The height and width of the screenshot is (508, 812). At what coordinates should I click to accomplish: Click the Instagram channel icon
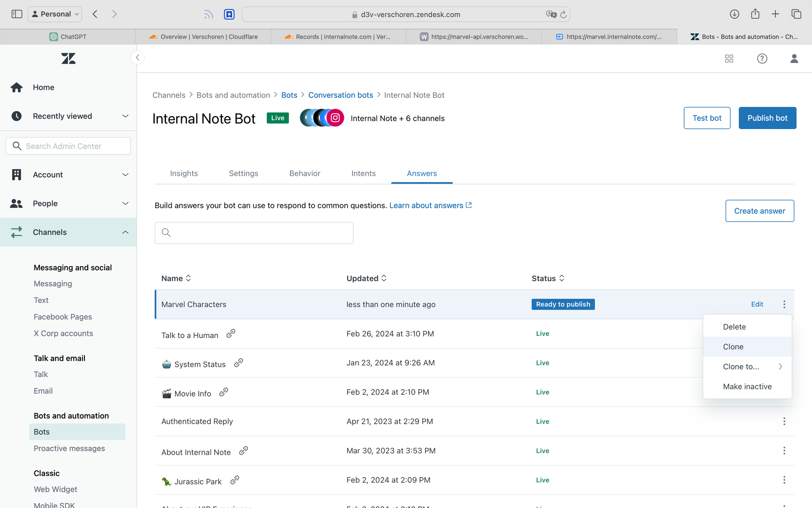point(335,118)
